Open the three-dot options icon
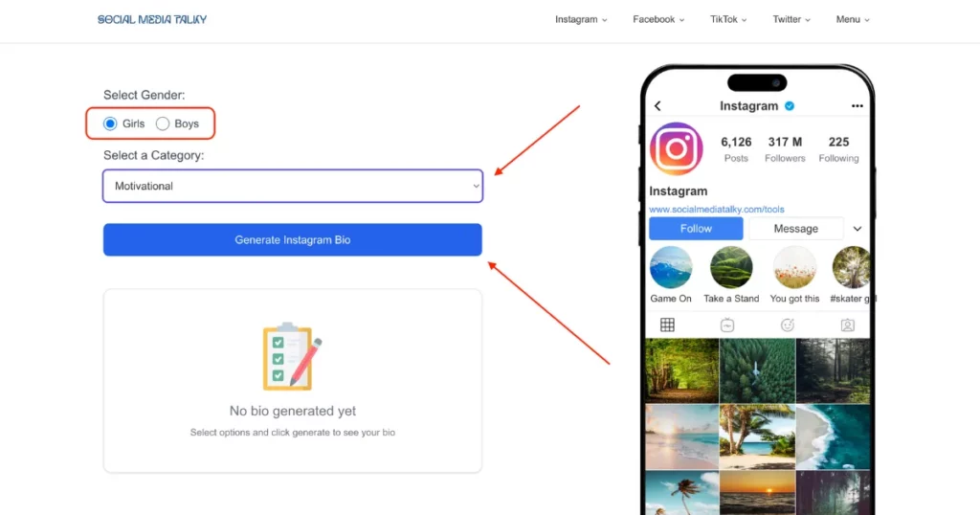 point(857,106)
